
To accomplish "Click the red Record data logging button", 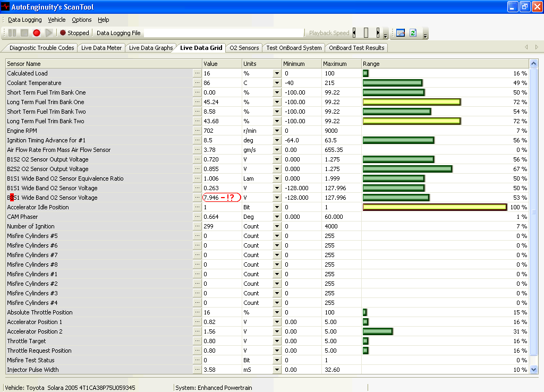I will tap(37, 33).
